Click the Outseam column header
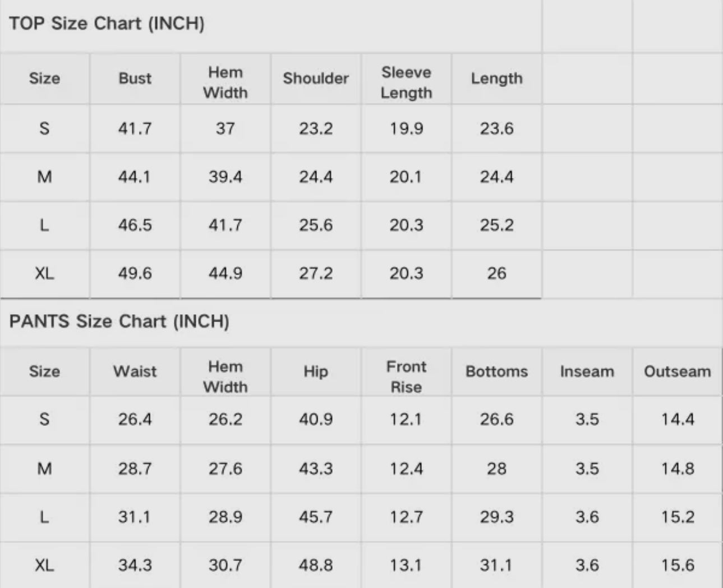 click(x=677, y=371)
